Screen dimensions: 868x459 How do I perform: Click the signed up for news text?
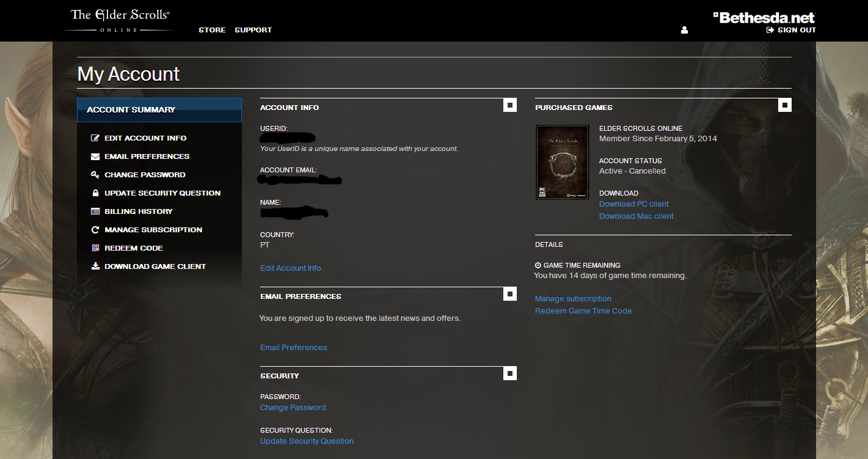point(360,318)
